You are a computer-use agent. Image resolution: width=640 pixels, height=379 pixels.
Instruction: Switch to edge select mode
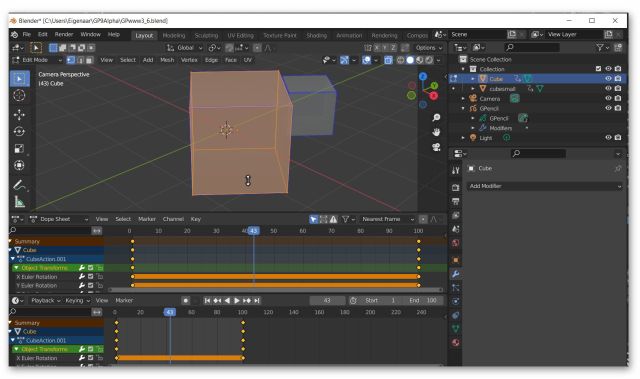point(80,60)
